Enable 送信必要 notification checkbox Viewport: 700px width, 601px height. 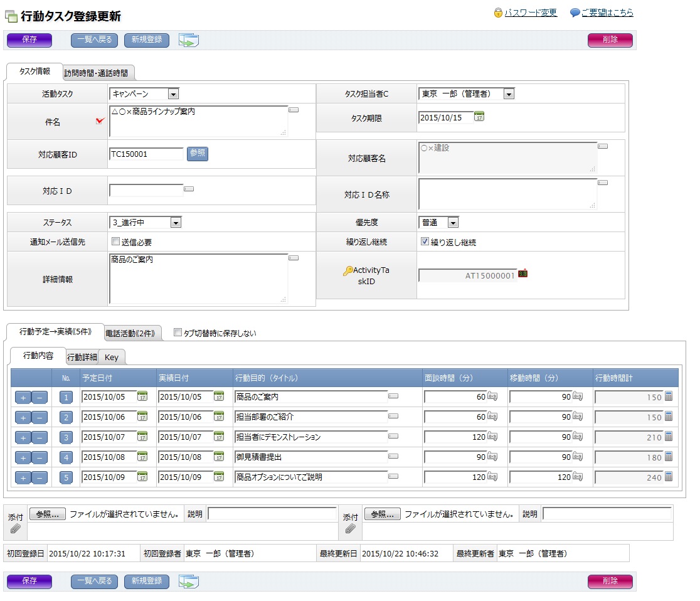point(115,242)
